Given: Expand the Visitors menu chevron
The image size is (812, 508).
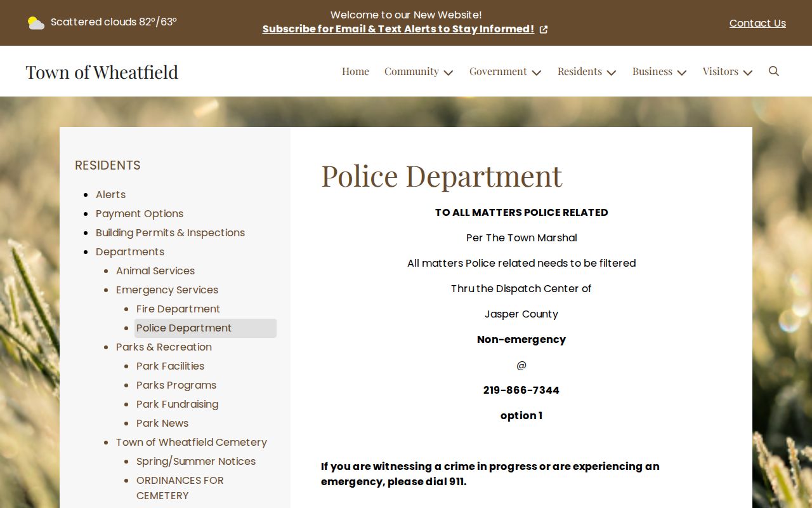Looking at the screenshot, I should pos(748,72).
